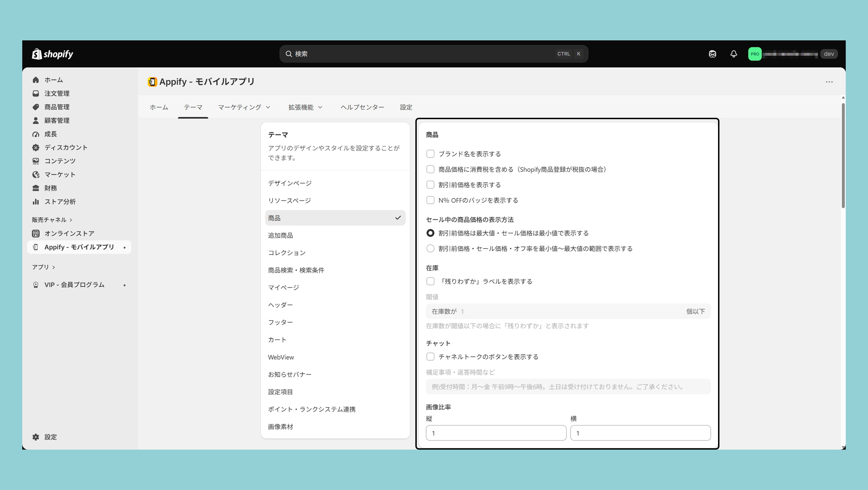Click the Shopify logo in top bar
The image size is (868, 490).
(53, 54)
